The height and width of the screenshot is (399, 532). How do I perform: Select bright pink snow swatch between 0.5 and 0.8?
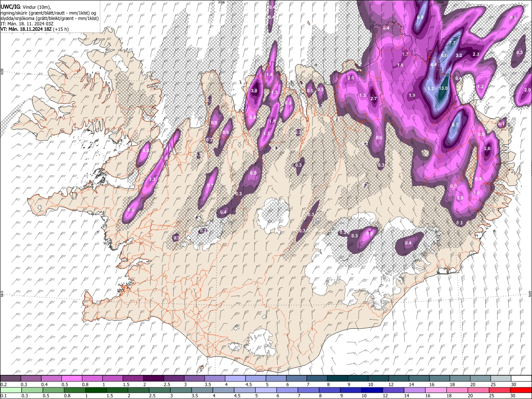tap(72, 378)
